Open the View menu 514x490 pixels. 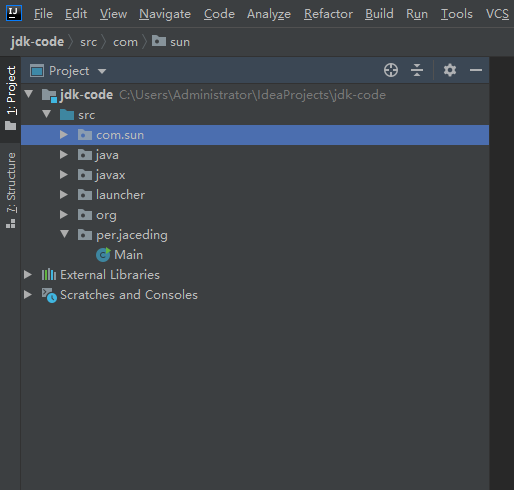point(113,14)
